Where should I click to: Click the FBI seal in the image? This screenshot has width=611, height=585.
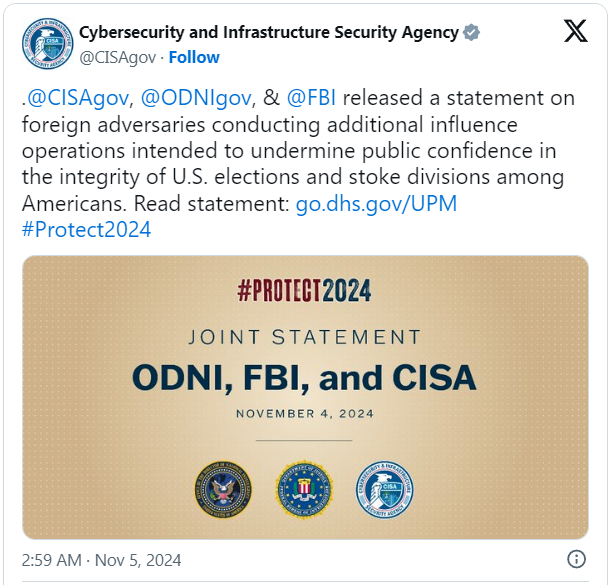pos(304,490)
